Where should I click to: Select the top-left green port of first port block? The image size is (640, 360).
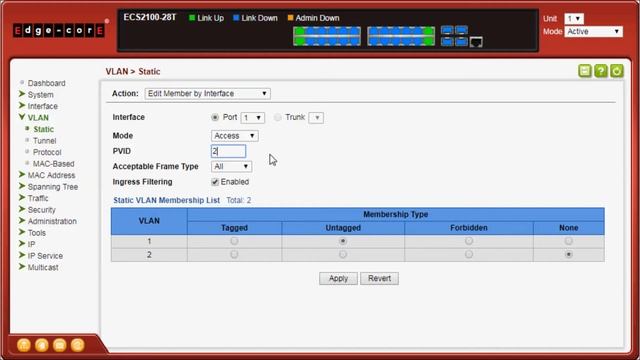click(x=300, y=31)
